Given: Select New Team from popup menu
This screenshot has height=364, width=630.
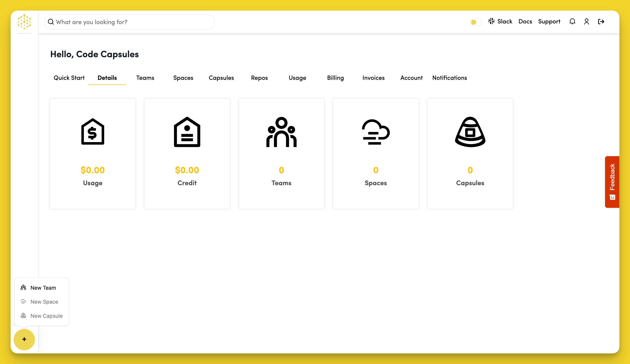Looking at the screenshot, I should pyautogui.click(x=43, y=288).
